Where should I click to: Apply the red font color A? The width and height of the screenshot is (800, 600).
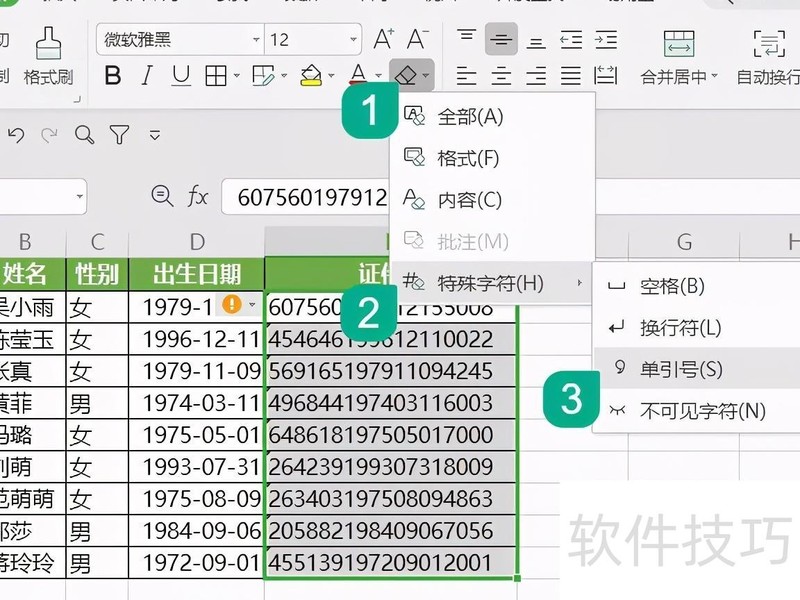coord(359,75)
